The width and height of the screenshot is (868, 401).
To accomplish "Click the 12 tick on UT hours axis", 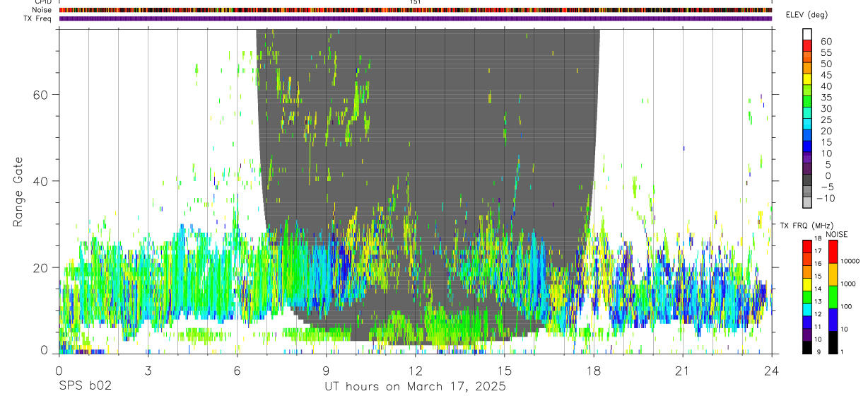I will click(415, 371).
